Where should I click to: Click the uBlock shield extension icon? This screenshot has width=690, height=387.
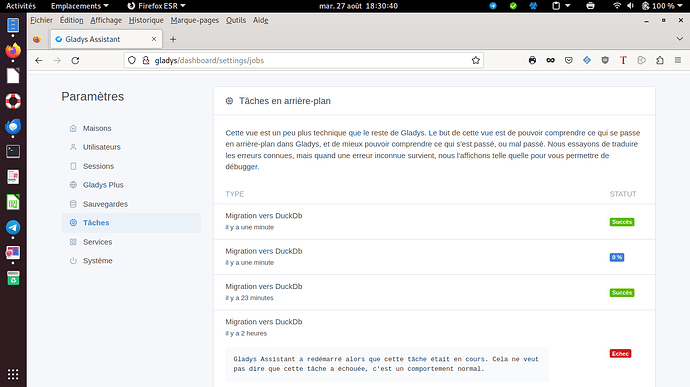[x=605, y=60]
